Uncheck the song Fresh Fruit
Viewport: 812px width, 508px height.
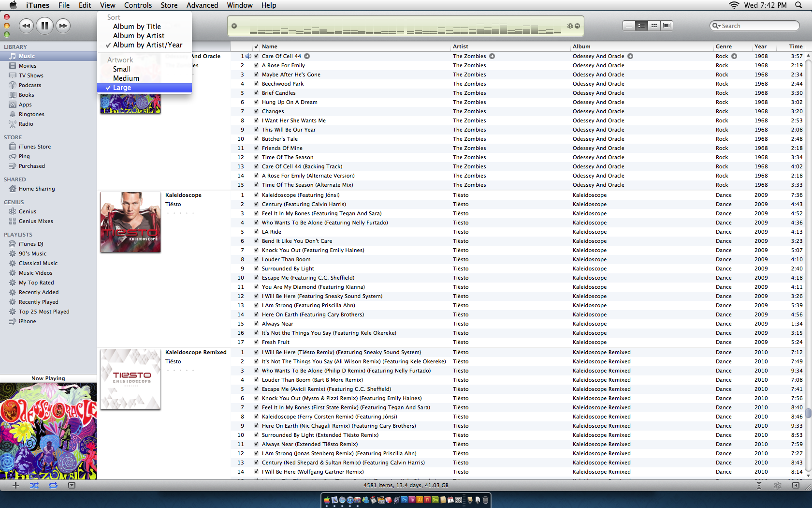pyautogui.click(x=256, y=342)
